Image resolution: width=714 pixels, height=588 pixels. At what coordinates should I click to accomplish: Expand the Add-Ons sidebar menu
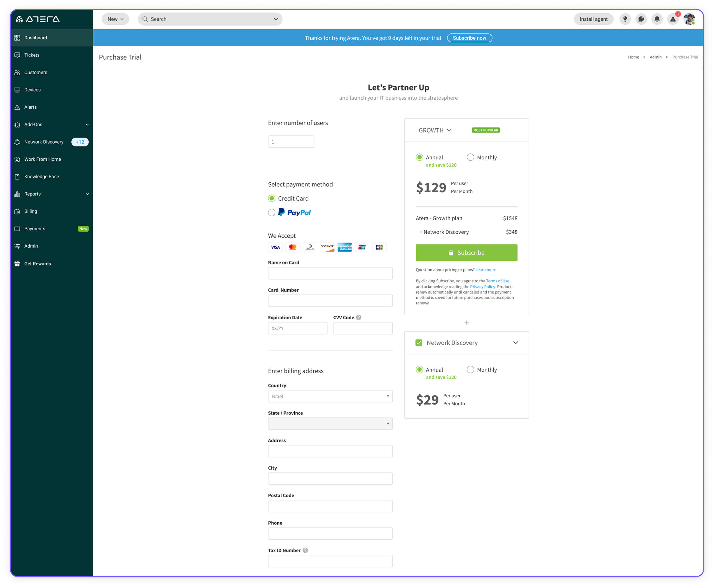[x=87, y=124]
